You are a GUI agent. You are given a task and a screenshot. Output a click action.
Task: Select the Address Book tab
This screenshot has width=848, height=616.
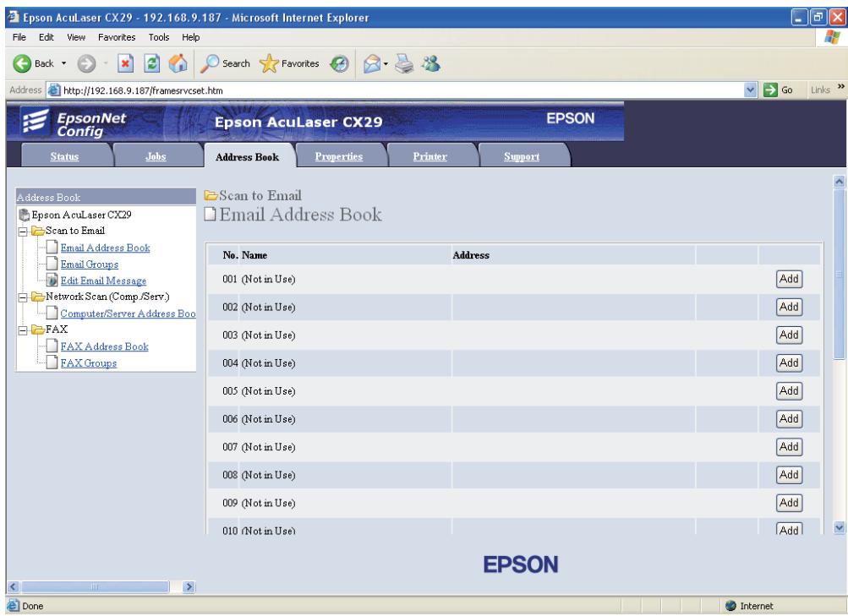247,157
